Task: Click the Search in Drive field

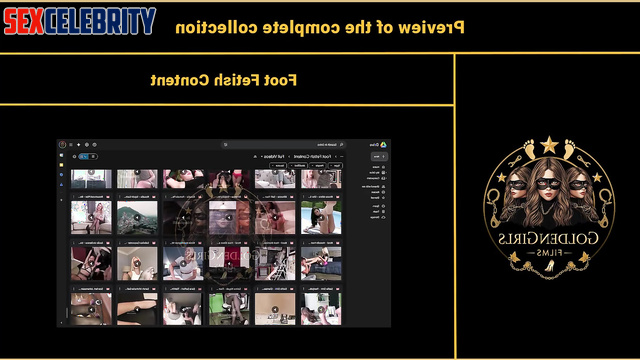Action: click(284, 144)
